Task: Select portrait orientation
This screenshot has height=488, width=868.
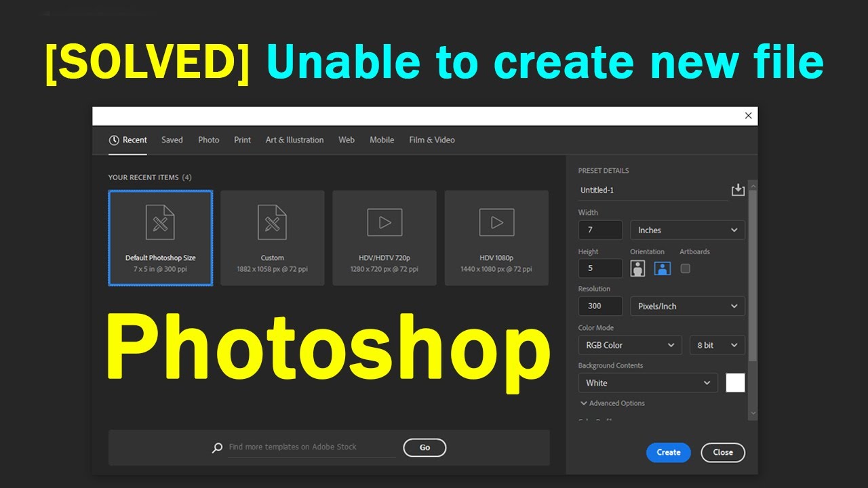Action: pos(637,268)
